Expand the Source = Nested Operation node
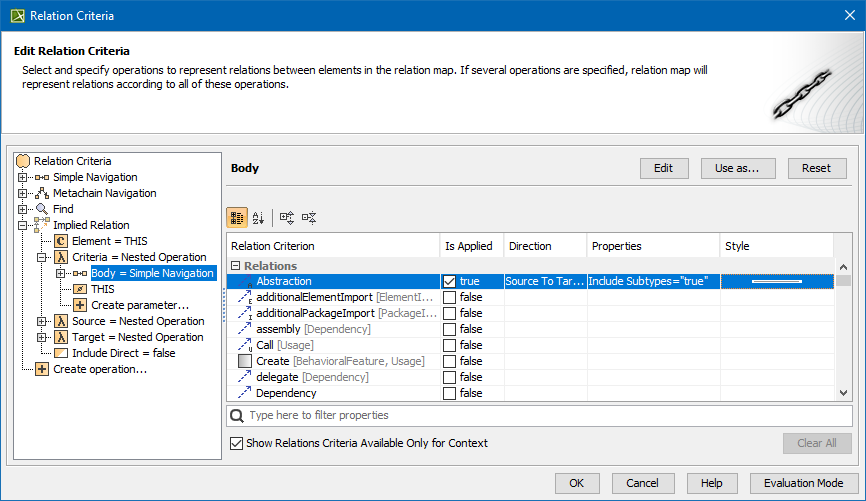866x501 pixels. 42,321
